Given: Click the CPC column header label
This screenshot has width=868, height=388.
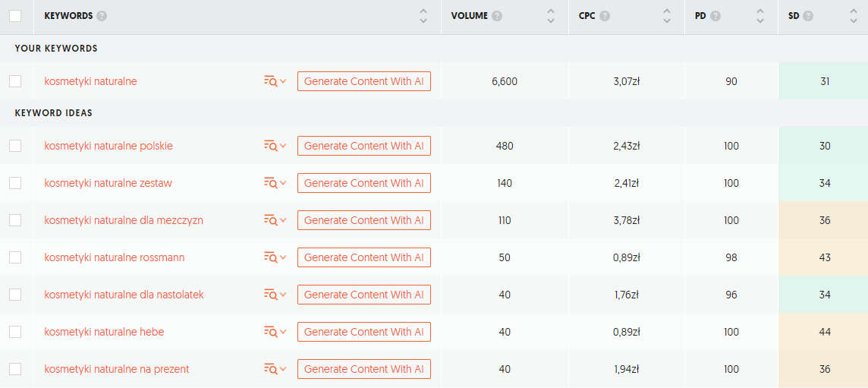Looking at the screenshot, I should [587, 16].
